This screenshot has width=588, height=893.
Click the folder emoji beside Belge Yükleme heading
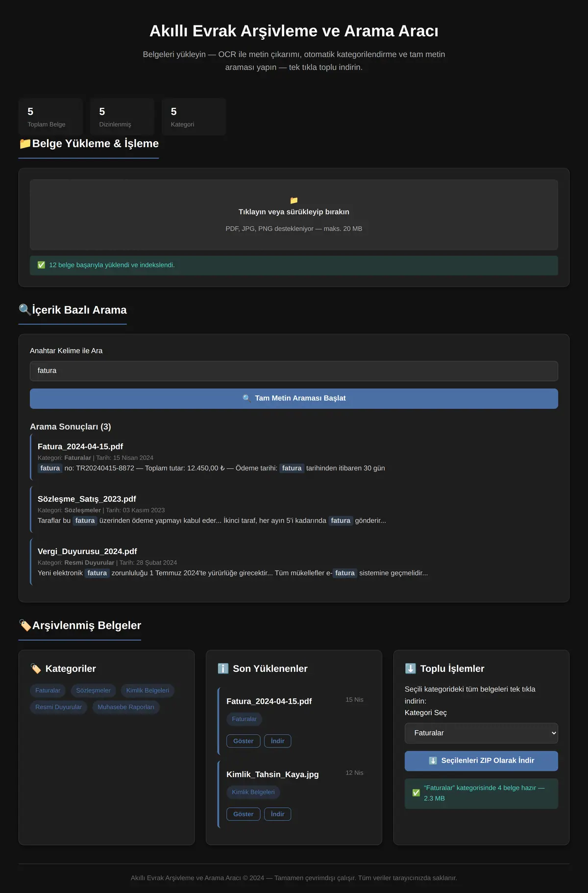click(25, 144)
